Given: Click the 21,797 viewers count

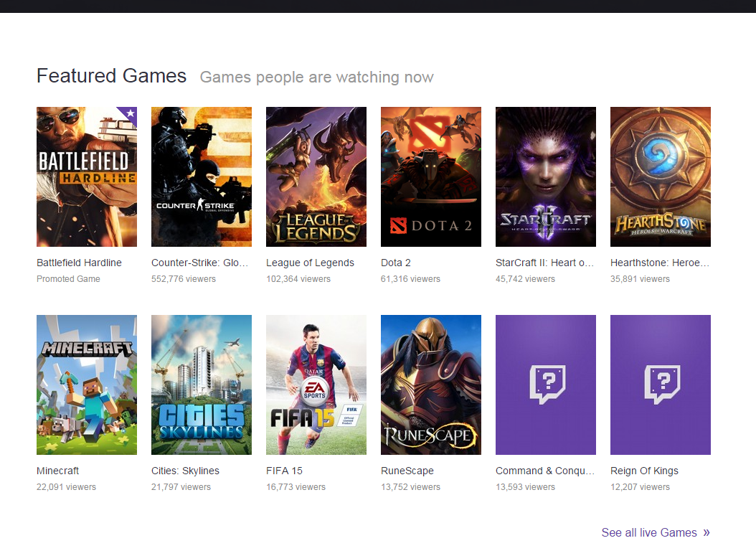Looking at the screenshot, I should (x=181, y=487).
